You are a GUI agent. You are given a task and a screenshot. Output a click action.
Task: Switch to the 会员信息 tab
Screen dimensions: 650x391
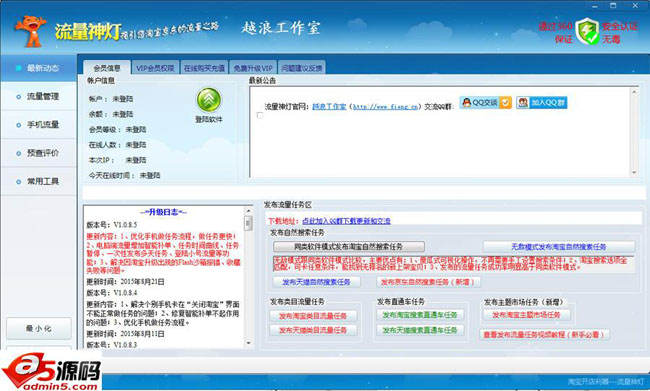pos(107,68)
